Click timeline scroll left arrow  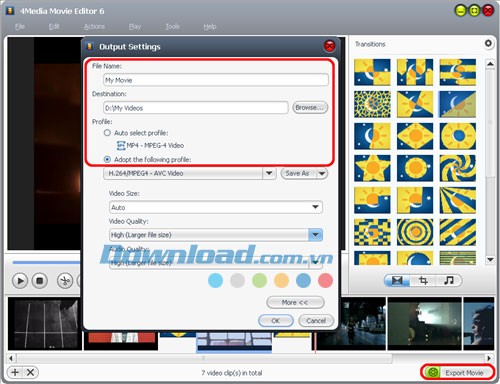[11, 358]
